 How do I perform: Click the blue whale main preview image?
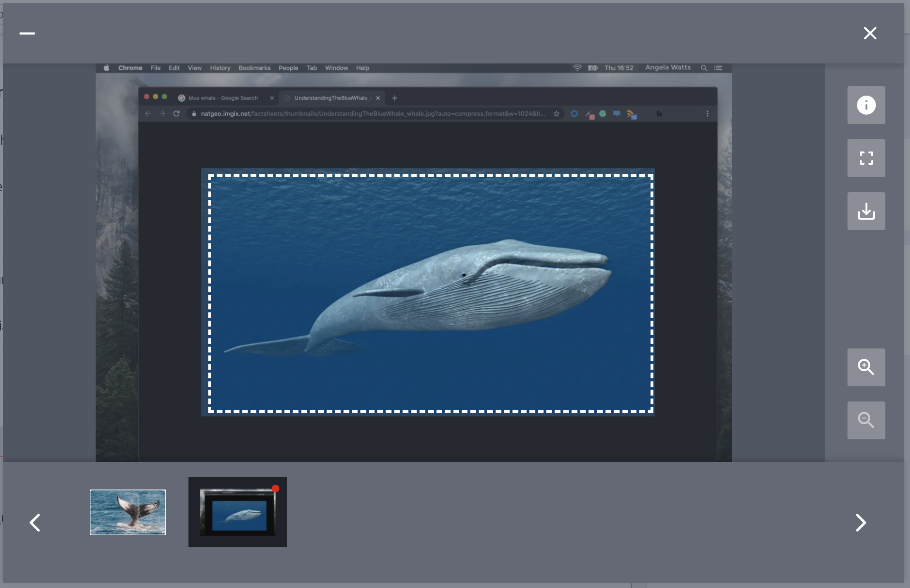point(413,263)
